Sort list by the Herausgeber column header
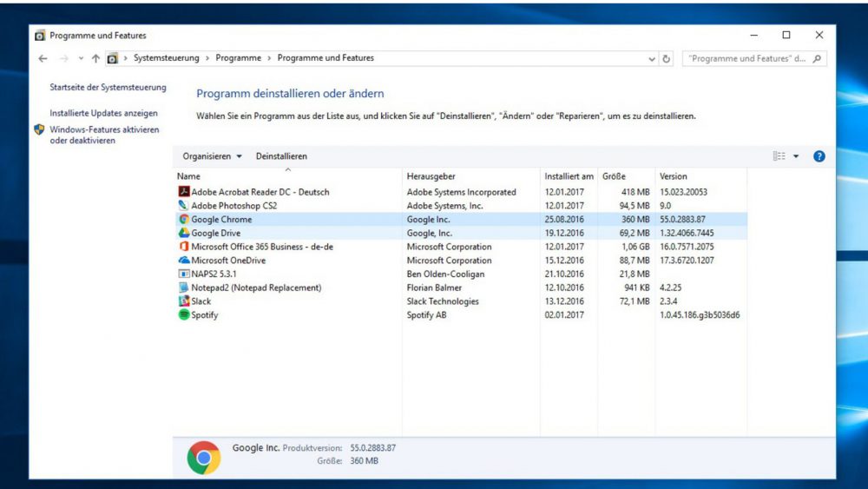This screenshot has width=868, height=489. click(x=431, y=176)
